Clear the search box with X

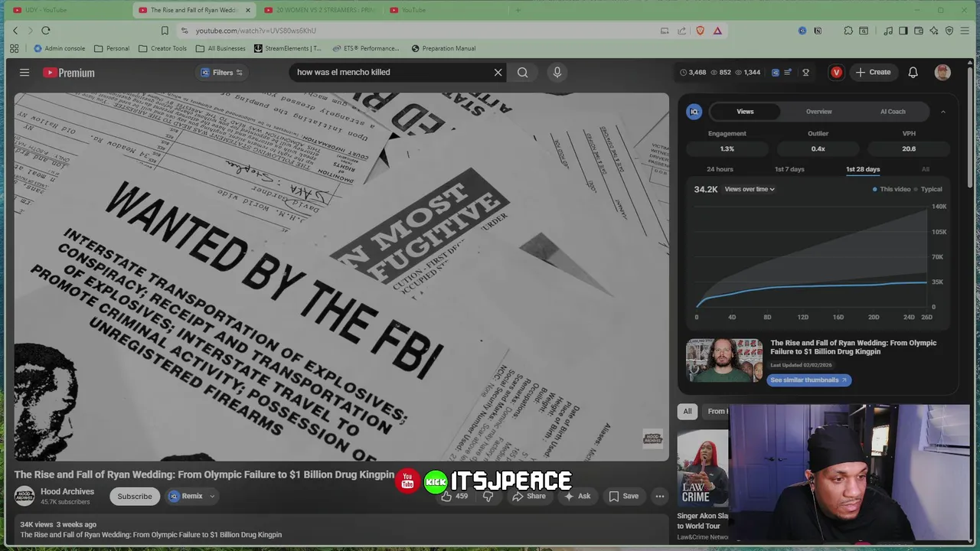pos(498,72)
